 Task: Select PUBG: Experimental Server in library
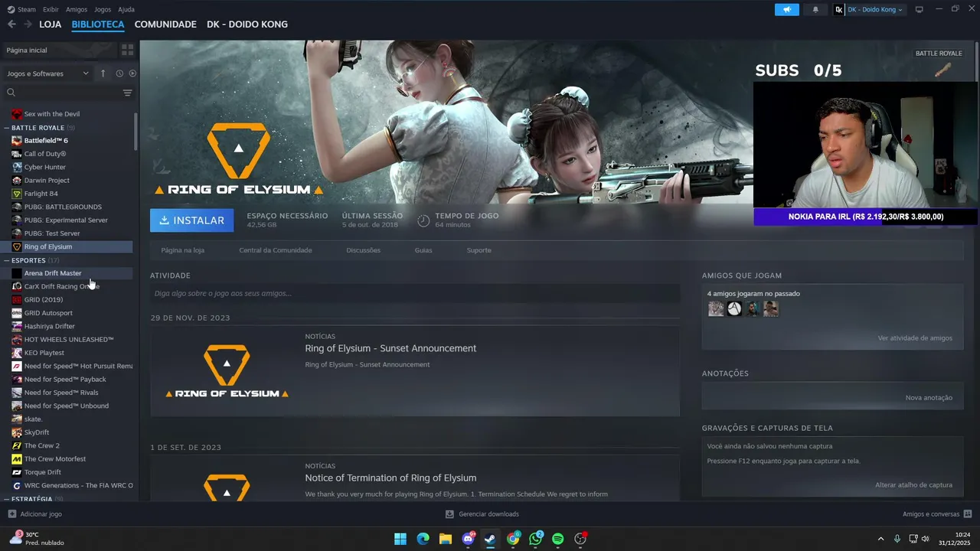pos(66,220)
